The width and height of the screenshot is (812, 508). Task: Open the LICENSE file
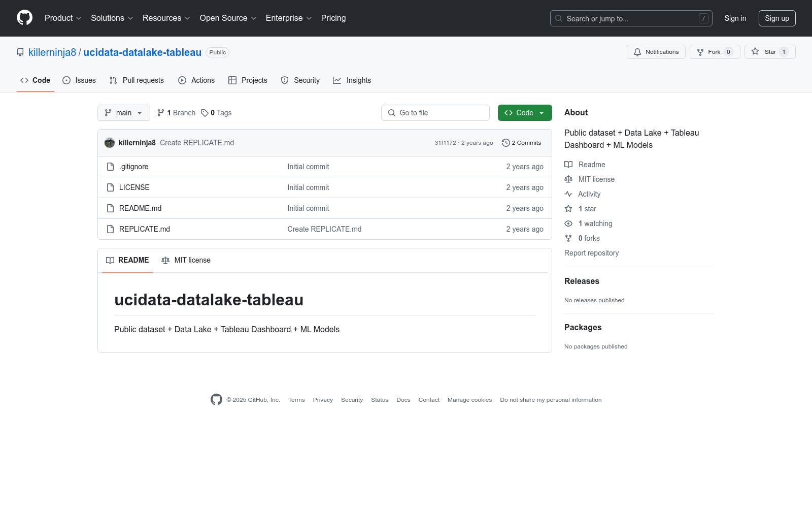[x=134, y=187]
